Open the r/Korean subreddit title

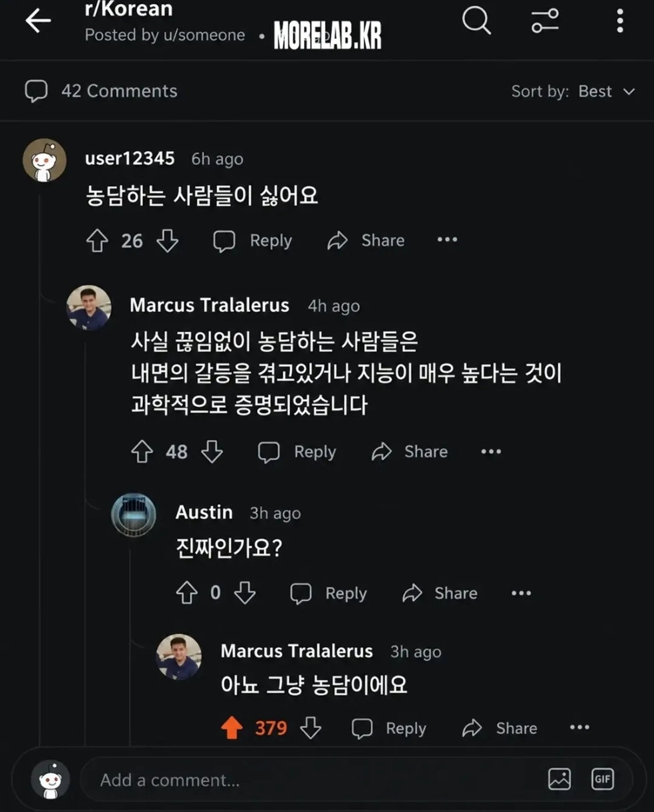pyautogui.click(x=128, y=9)
